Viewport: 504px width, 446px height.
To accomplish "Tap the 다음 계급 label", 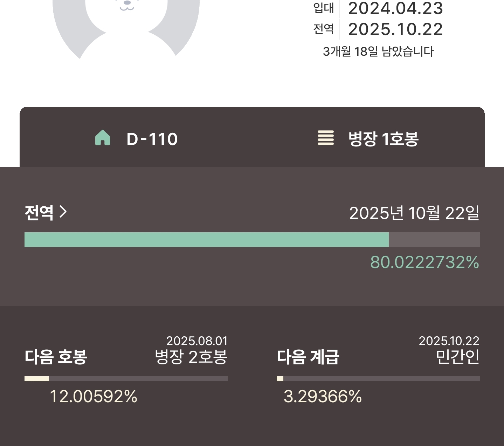I will pyautogui.click(x=308, y=357).
